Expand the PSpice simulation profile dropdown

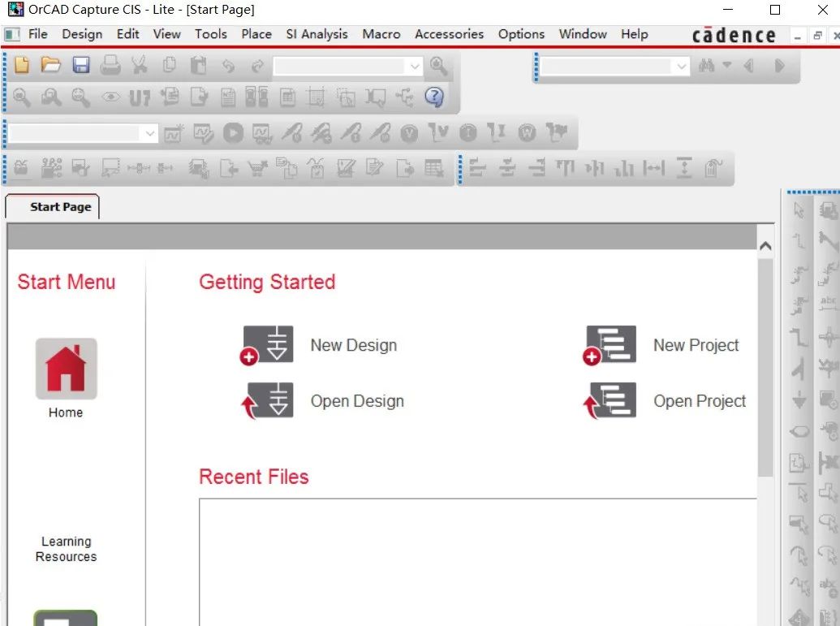pyautogui.click(x=150, y=133)
